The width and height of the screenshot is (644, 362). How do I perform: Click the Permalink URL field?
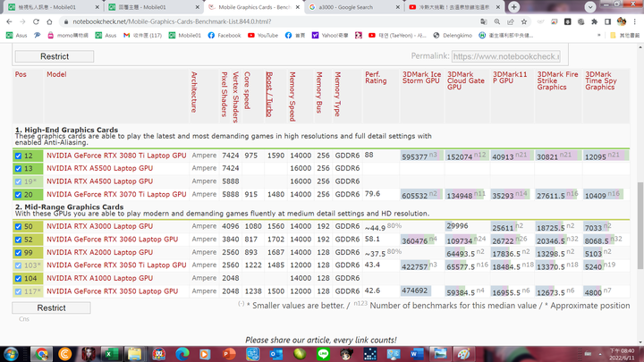[x=506, y=56]
